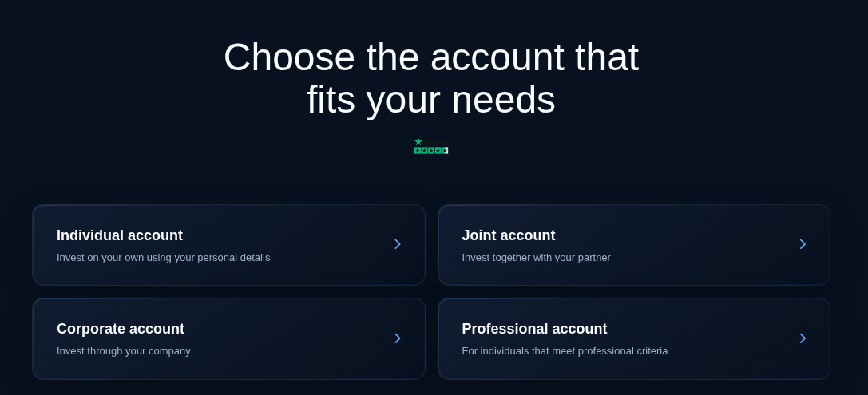Click the middle Trustpilot rating star
Image resolution: width=868 pixels, height=395 pixels.
click(x=431, y=151)
